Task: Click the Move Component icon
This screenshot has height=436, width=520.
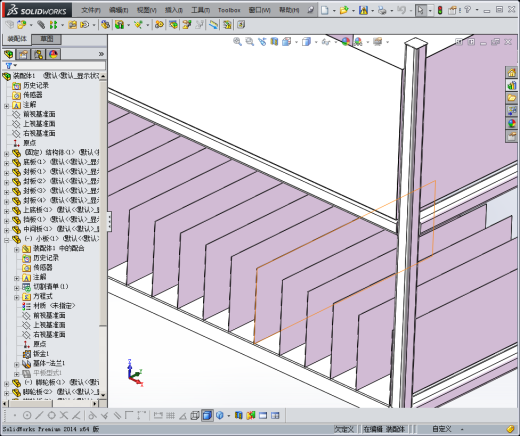Action: pos(85,25)
